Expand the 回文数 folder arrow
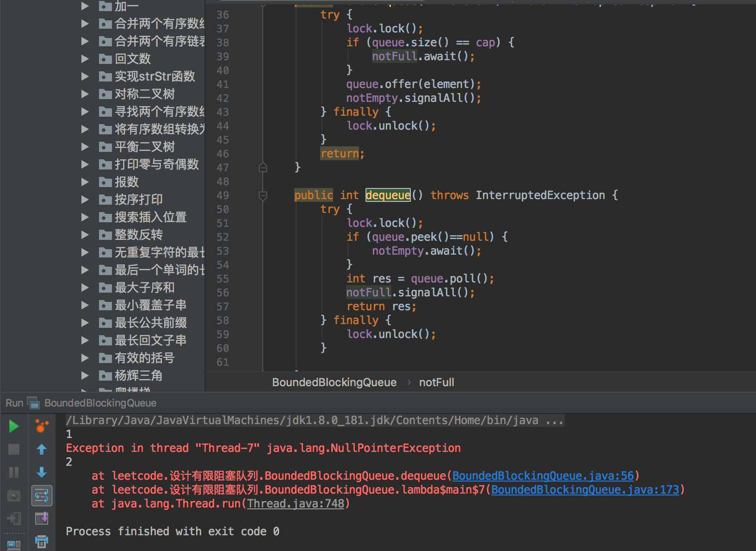Screen dimensions: 756x551 (85, 59)
